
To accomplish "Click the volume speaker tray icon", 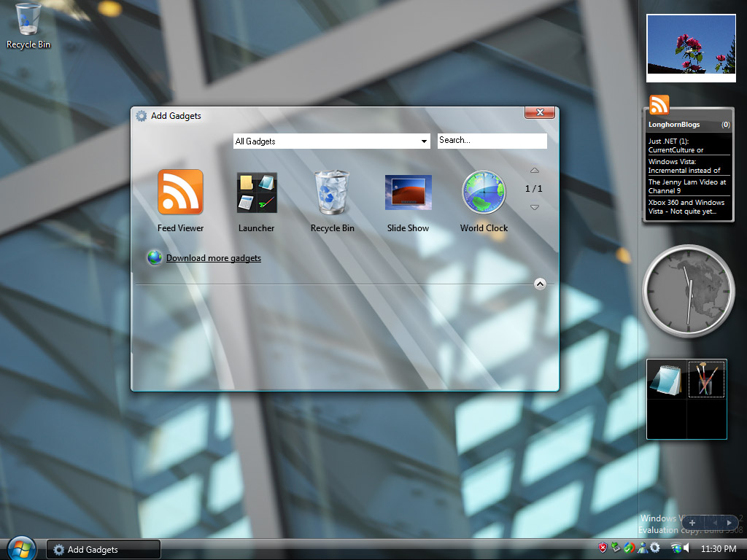I will pos(687,548).
